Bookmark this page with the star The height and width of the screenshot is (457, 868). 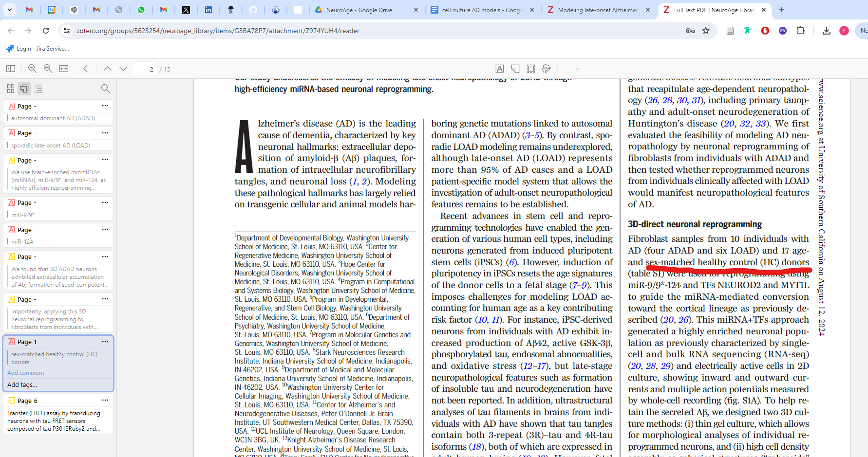[706, 31]
